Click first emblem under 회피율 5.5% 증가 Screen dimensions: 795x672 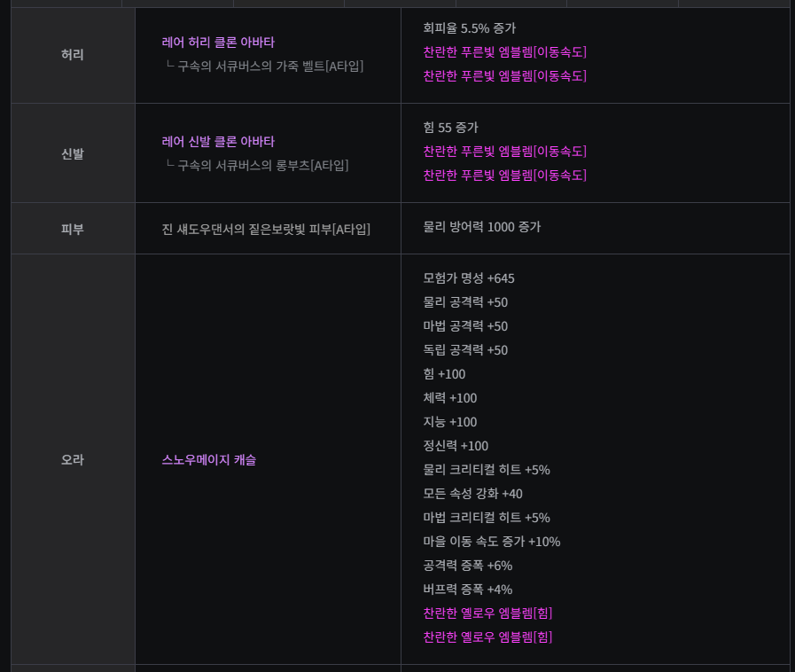(505, 52)
